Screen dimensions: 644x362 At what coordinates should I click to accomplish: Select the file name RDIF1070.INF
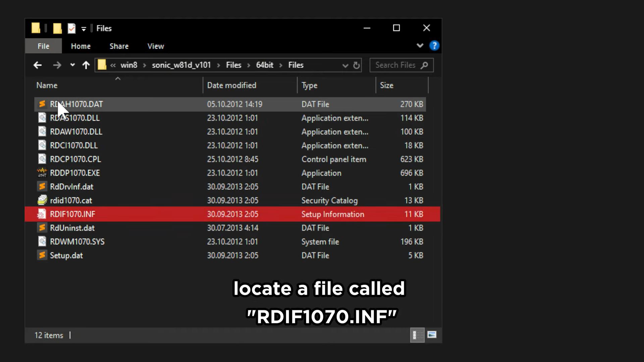[x=72, y=214]
